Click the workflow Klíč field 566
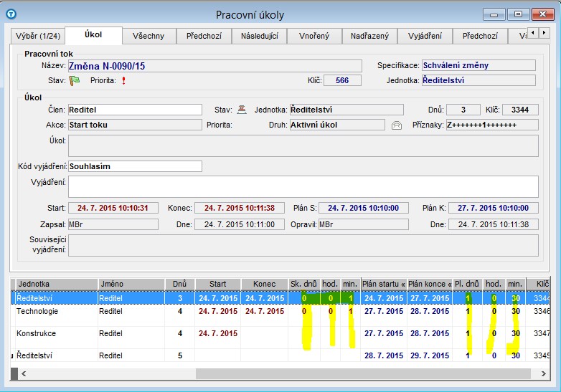Screen dimensions: 561x392 tap(342, 80)
